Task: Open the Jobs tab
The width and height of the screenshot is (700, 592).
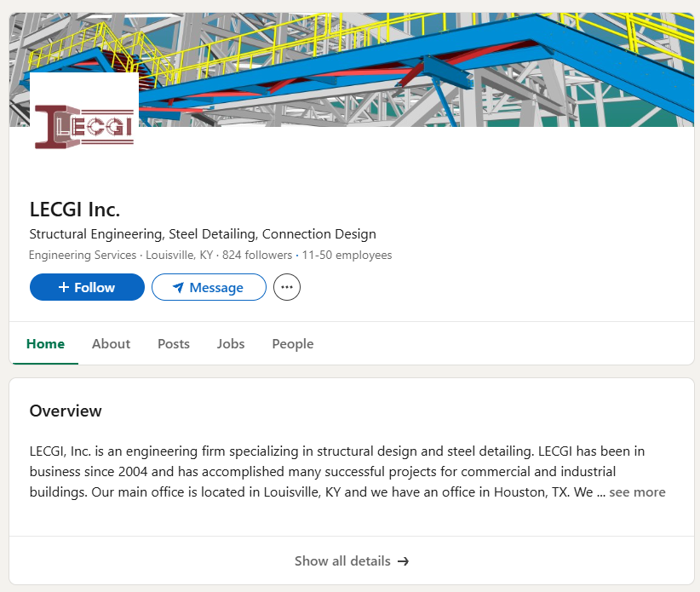Action: [231, 344]
